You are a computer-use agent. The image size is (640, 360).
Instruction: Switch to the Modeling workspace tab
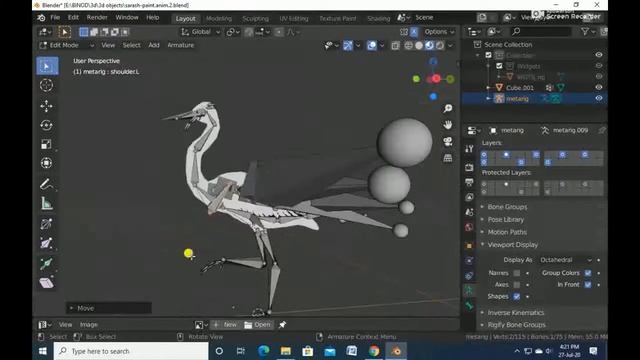(219, 18)
